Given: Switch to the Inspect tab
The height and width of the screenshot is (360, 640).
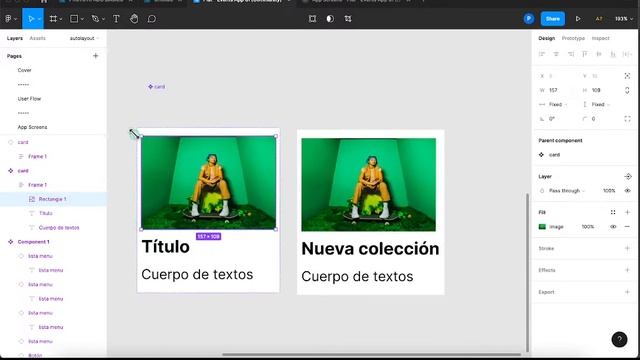Looking at the screenshot, I should [600, 38].
